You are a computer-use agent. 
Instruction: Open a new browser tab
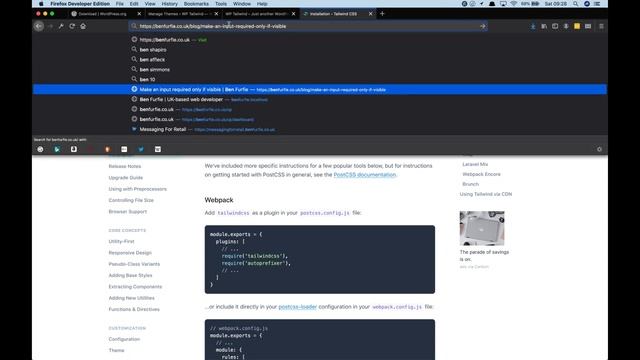coord(382,13)
